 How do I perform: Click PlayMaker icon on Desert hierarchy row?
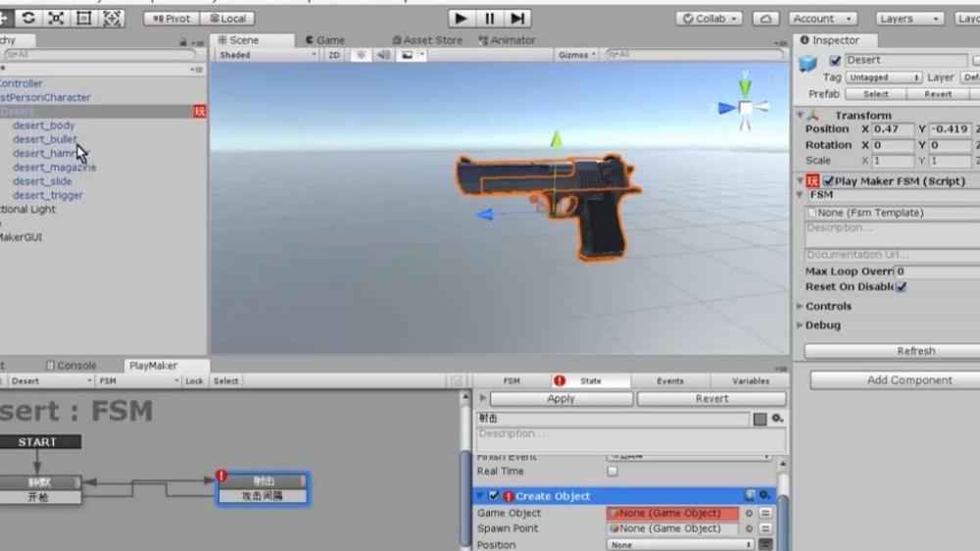199,112
